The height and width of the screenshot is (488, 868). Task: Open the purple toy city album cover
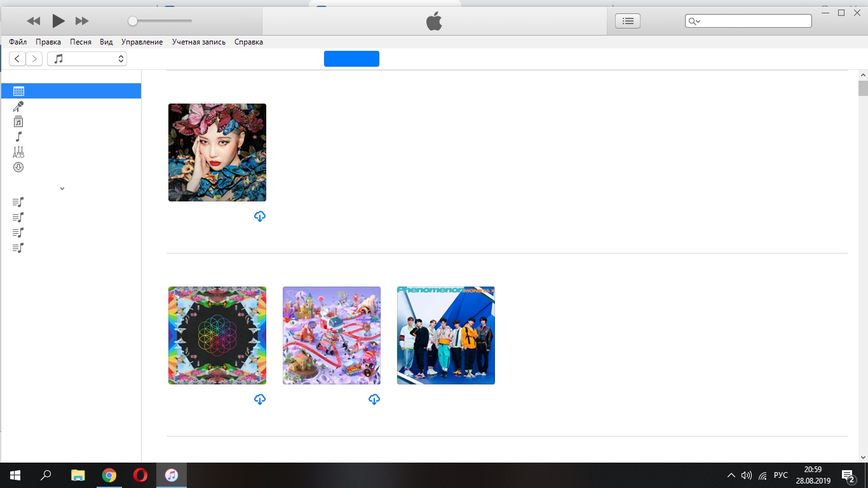pyautogui.click(x=332, y=335)
